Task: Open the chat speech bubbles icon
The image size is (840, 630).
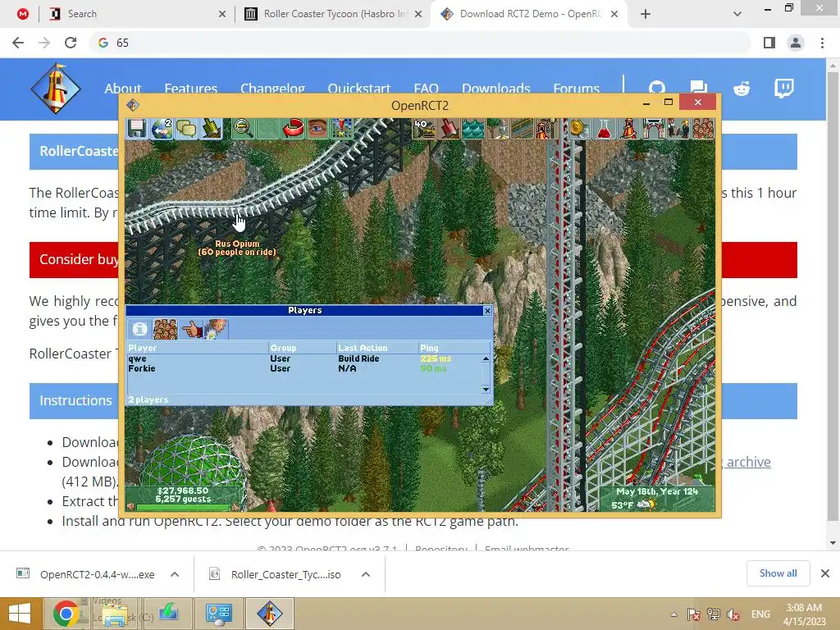Action: (186, 129)
